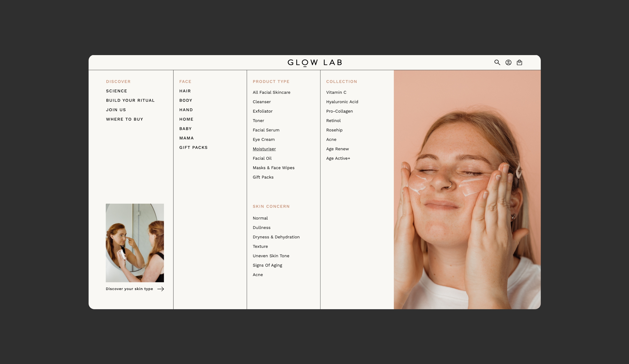The height and width of the screenshot is (364, 629).
Task: Click the Skin Concern heading
Action: pyautogui.click(x=271, y=207)
